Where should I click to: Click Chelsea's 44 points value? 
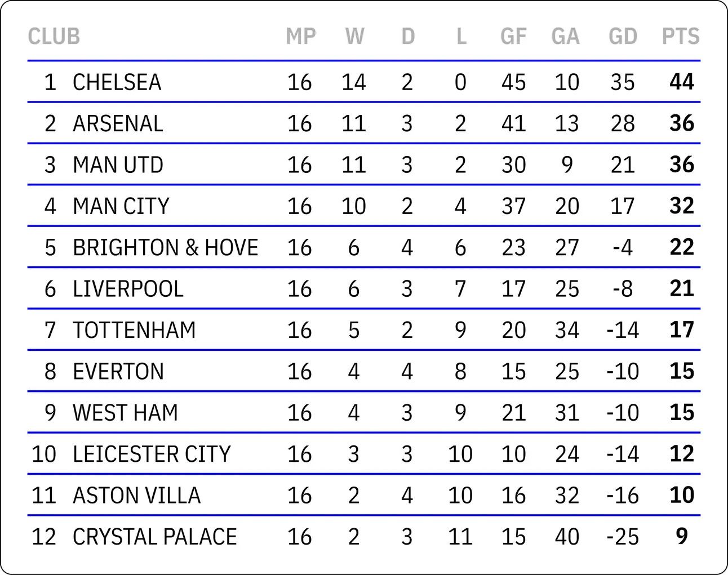[x=682, y=82]
